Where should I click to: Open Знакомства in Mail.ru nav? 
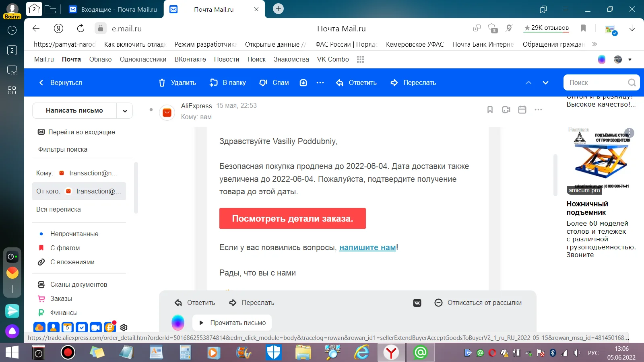[x=291, y=59]
